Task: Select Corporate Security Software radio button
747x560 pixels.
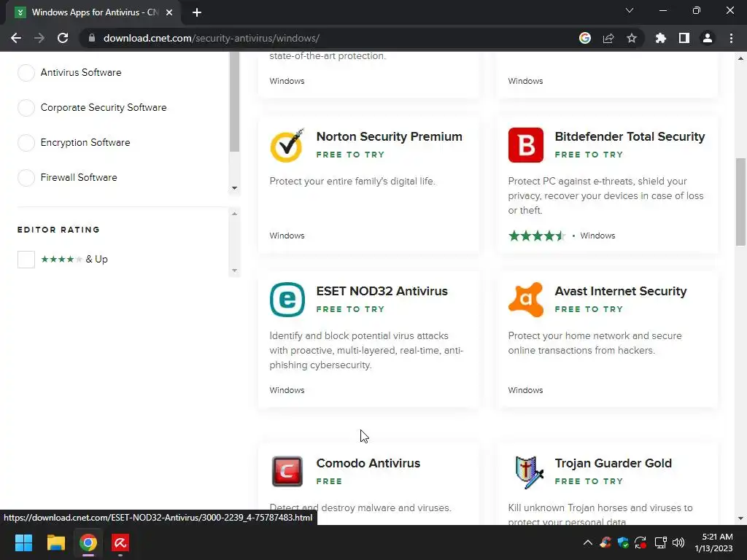Action: pyautogui.click(x=26, y=108)
